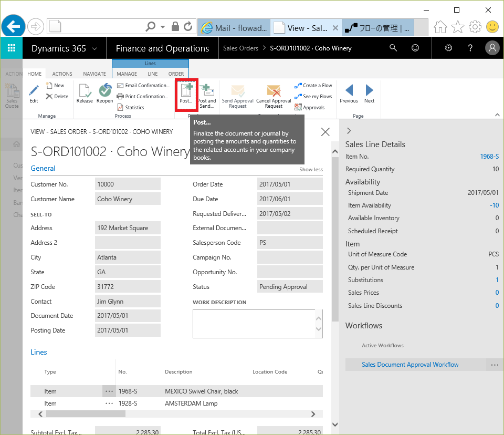Click the Release ribbon button
The height and width of the screenshot is (435, 504).
coord(85,94)
